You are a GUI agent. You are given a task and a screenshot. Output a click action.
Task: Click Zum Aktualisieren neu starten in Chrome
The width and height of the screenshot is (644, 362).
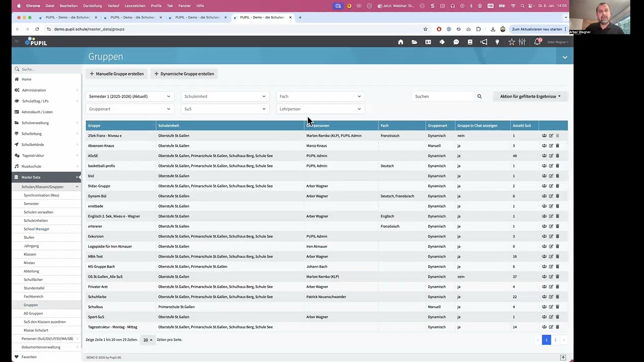click(537, 29)
